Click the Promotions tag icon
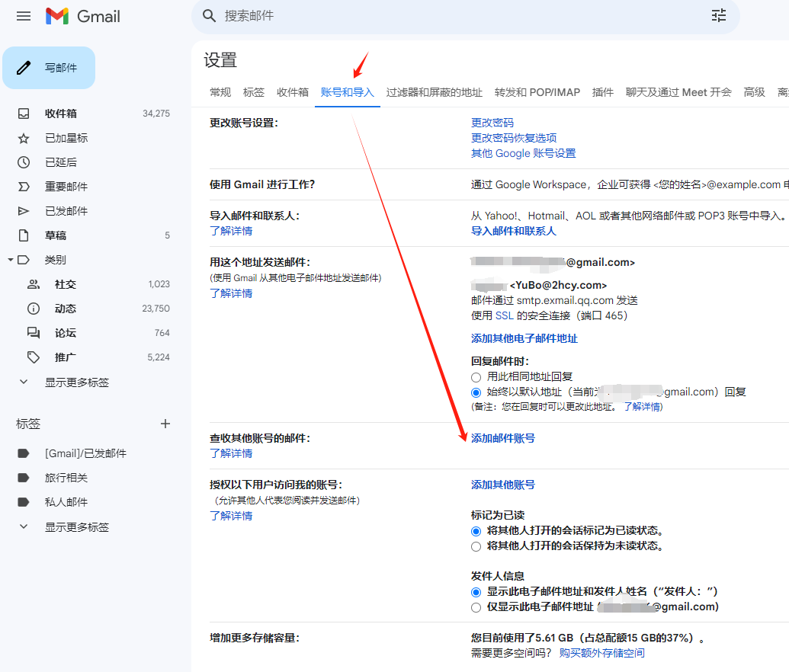 click(34, 357)
